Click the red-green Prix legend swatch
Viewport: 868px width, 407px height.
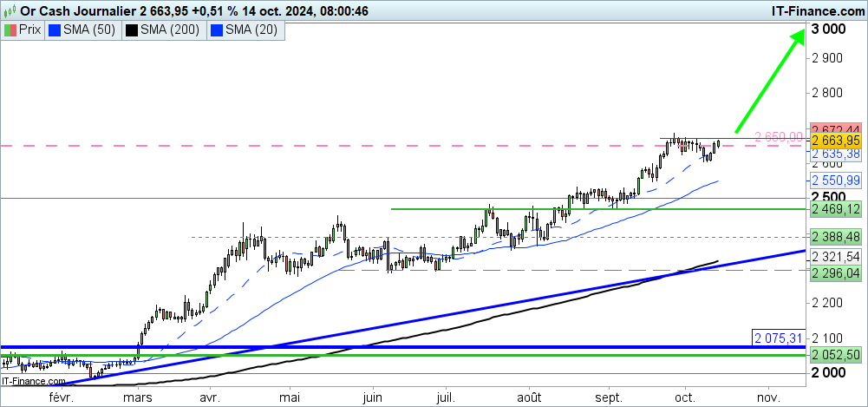tap(11, 30)
